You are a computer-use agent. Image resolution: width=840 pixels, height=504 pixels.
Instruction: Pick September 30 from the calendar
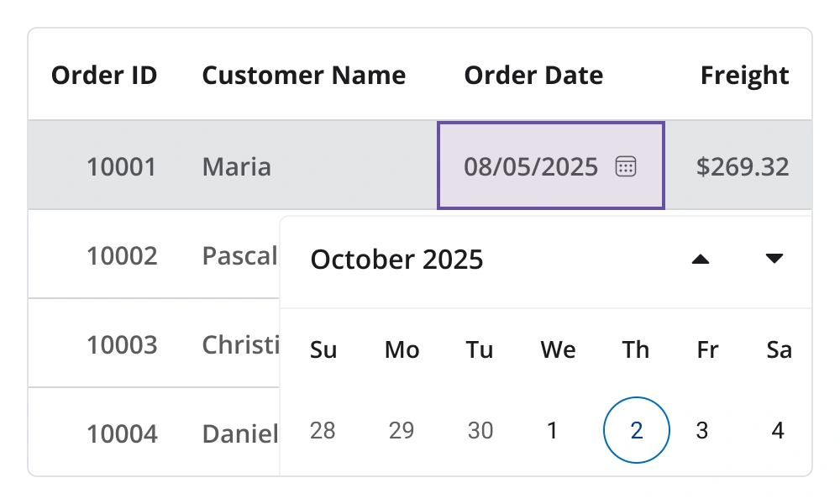pos(480,430)
